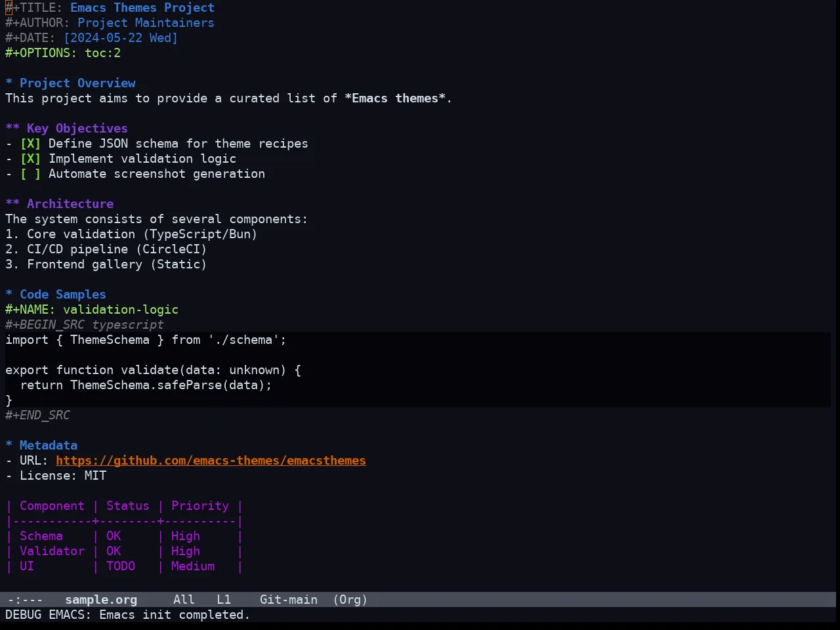840x630 pixels.
Task: Click the #+NAME: validation-logic line
Action: coord(92,310)
